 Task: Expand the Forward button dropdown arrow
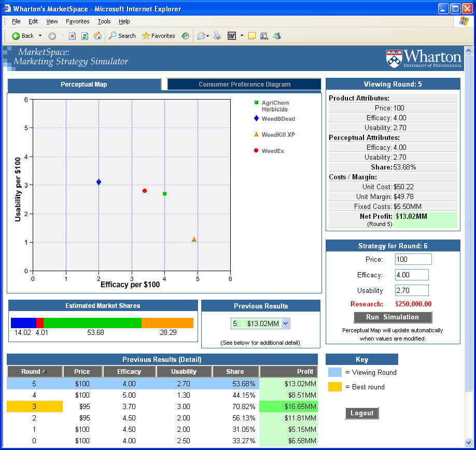[62, 36]
